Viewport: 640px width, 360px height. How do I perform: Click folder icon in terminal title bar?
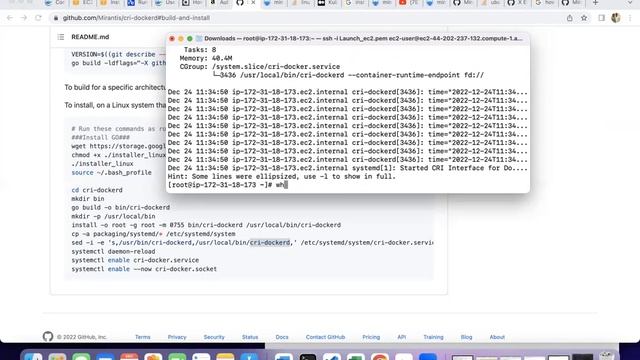[x=199, y=38]
